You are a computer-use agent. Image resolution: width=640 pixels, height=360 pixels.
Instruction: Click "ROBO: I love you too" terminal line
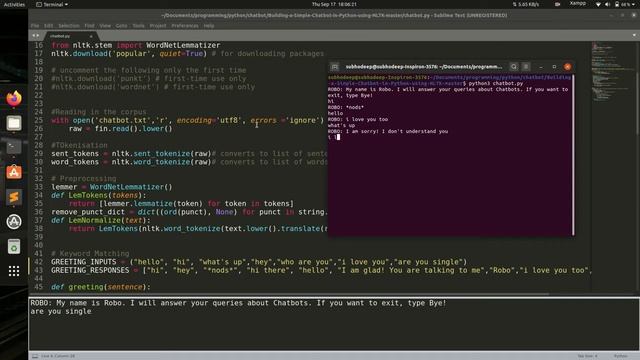coord(358,120)
